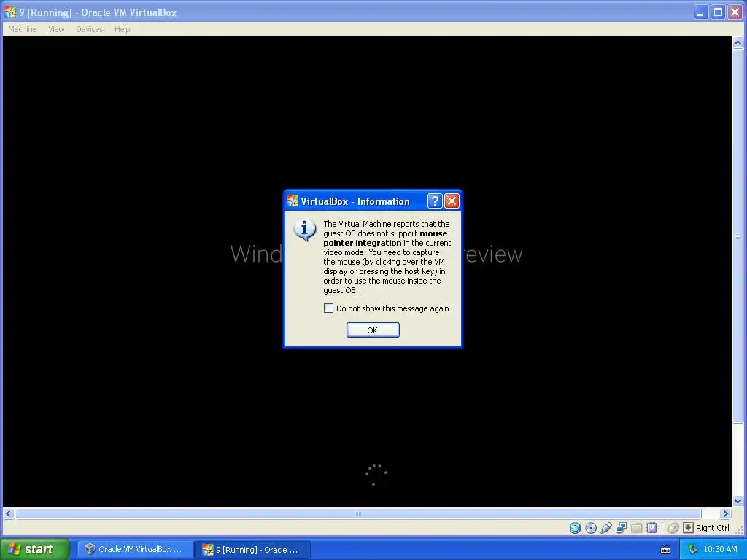This screenshot has height=560, width=747.
Task: Click the OK button in the dialog
Action: tap(373, 330)
